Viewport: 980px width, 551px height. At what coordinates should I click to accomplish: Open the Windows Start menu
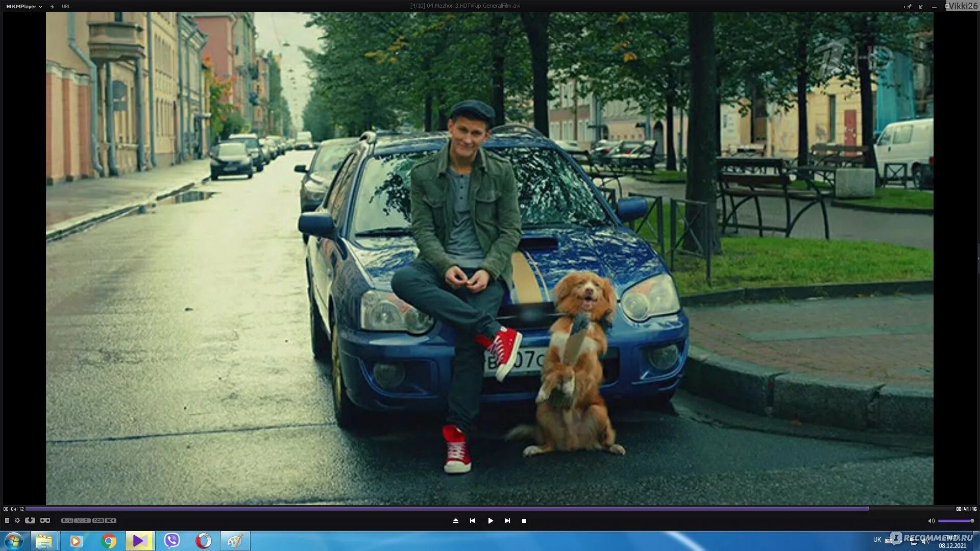tap(14, 541)
